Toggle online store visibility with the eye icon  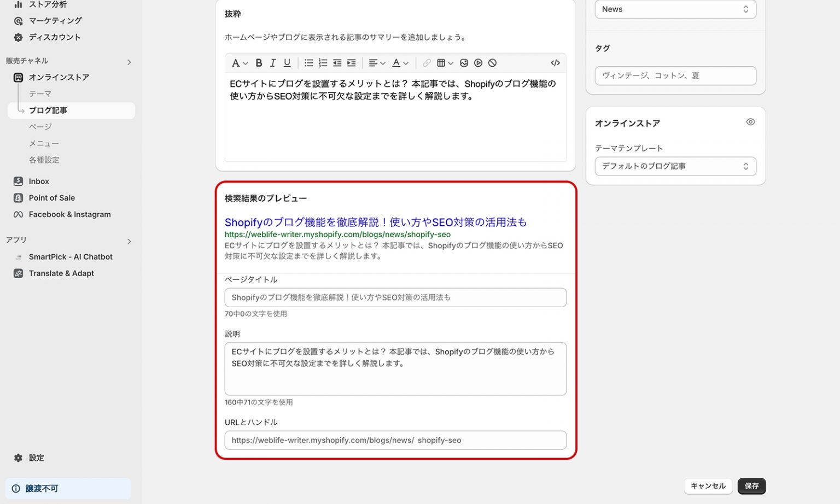coord(750,122)
